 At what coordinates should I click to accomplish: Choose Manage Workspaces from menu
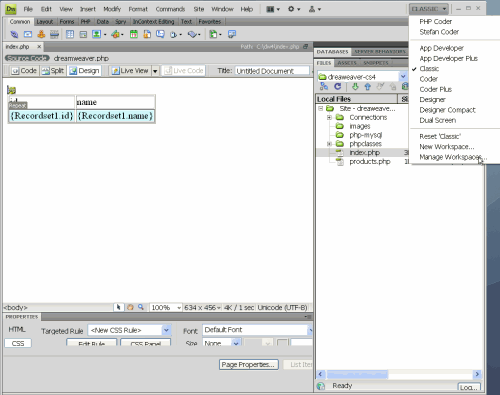(x=453, y=157)
